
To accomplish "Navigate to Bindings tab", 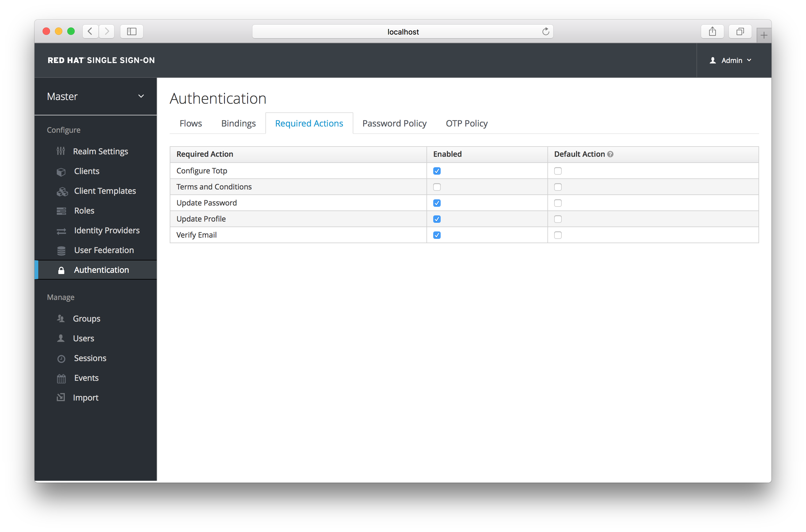I will [238, 123].
